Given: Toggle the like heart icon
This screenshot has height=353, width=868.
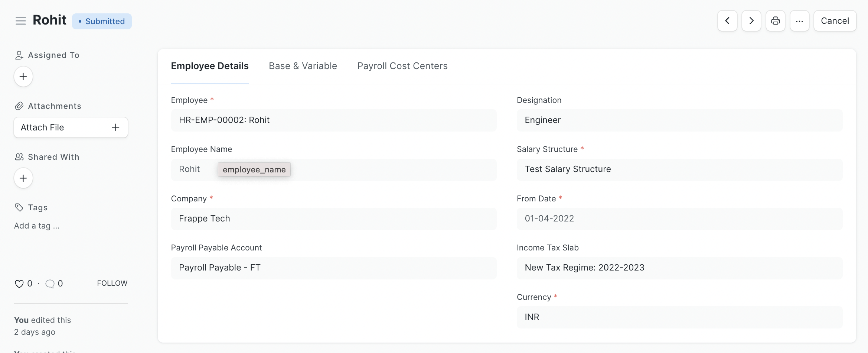Looking at the screenshot, I should point(19,284).
